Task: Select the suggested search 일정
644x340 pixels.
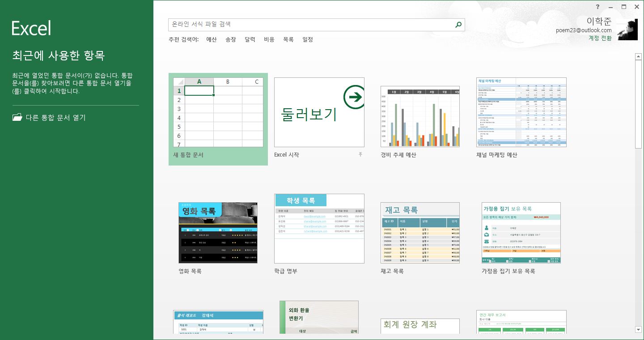Action: 308,39
